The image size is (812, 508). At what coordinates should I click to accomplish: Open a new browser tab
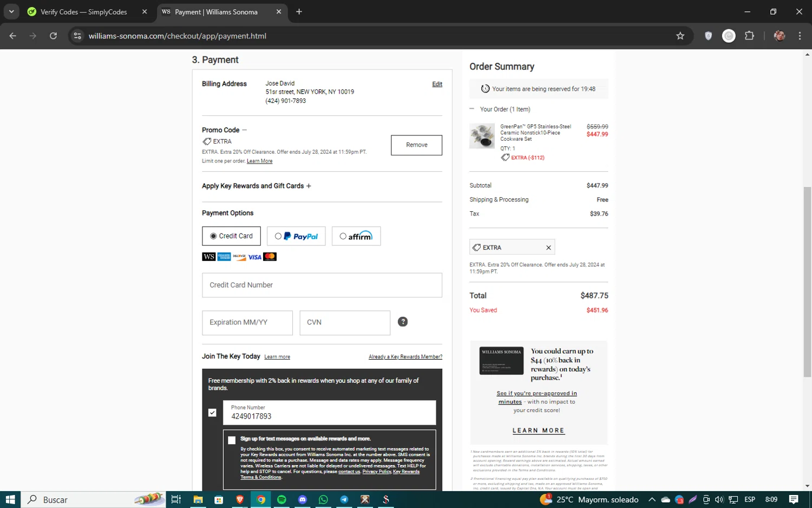pos(299,12)
